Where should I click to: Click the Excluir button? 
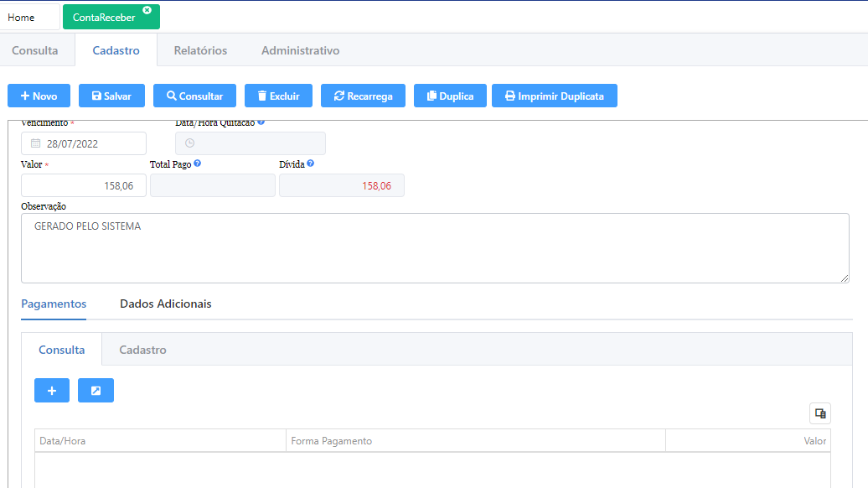tap(278, 96)
